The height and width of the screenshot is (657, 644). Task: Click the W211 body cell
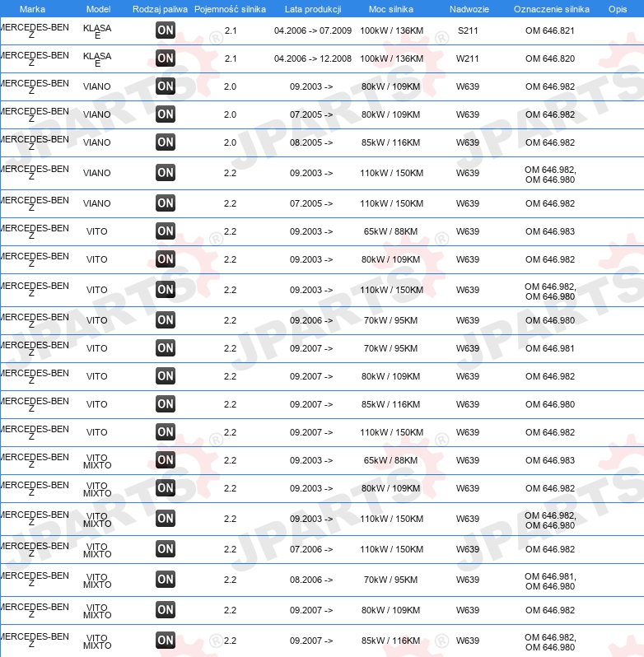468,58
